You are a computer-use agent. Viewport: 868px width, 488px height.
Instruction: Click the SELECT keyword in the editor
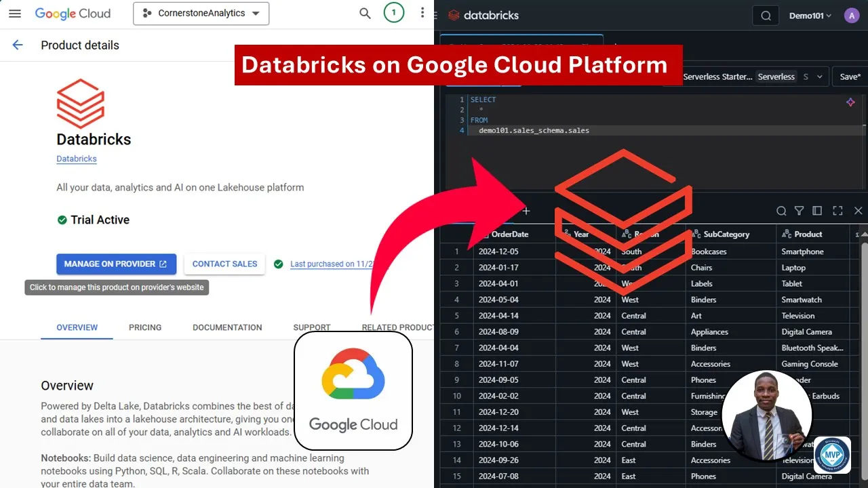483,100
